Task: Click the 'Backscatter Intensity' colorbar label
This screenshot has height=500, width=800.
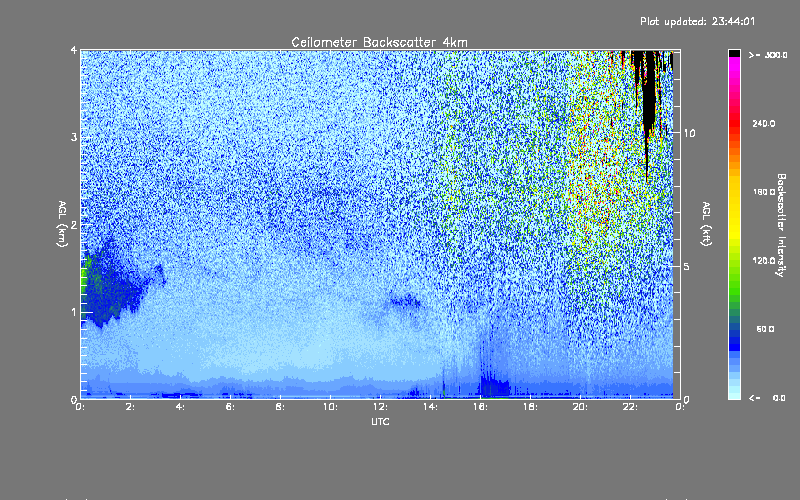Action: 780,225
